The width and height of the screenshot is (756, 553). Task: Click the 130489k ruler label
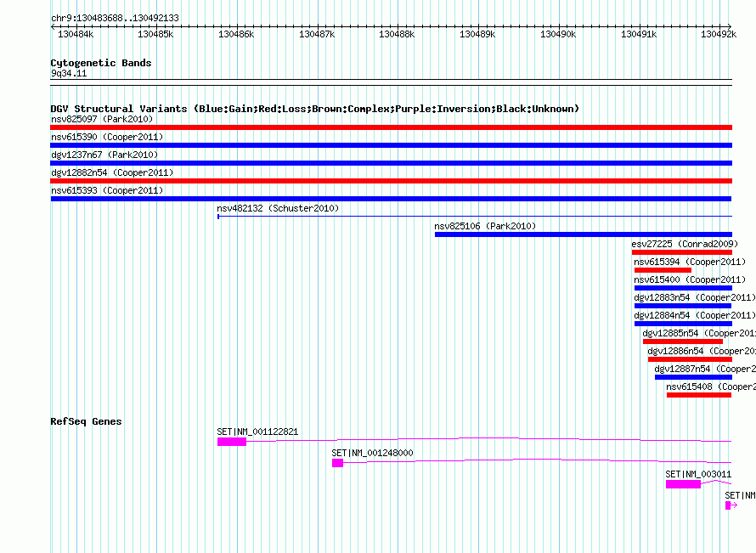[x=477, y=34]
